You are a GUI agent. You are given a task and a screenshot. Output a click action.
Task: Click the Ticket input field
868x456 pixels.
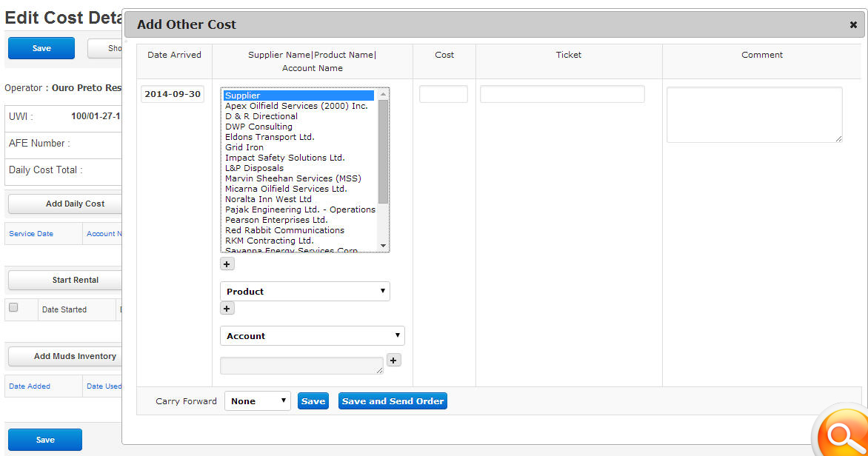tap(562, 94)
